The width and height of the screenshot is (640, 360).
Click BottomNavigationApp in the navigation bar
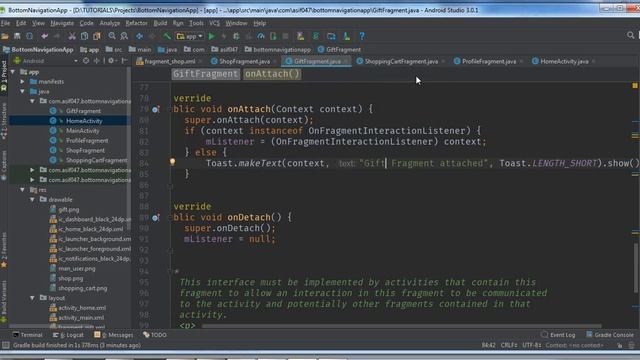[x=38, y=49]
